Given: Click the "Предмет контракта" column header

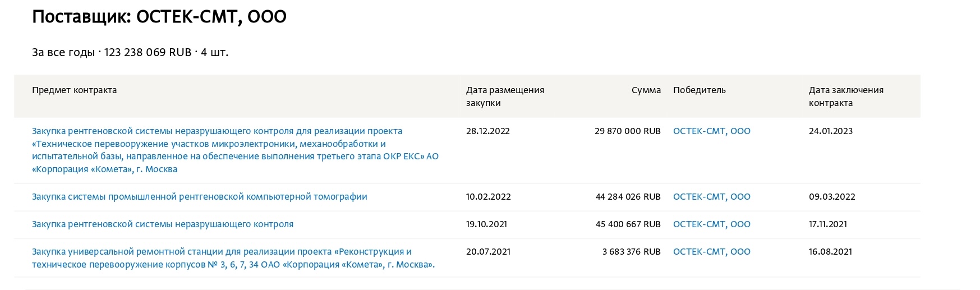Looking at the screenshot, I should (74, 90).
